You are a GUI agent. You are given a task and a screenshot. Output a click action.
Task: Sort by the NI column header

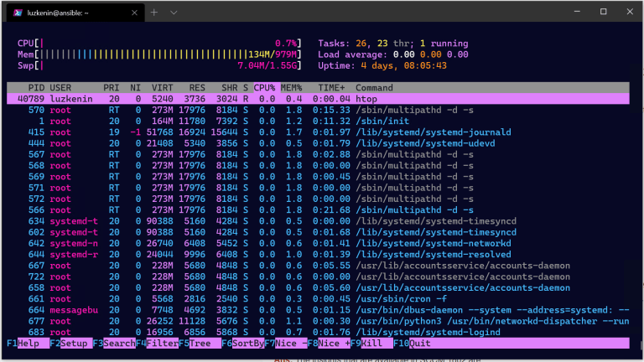[x=135, y=88]
